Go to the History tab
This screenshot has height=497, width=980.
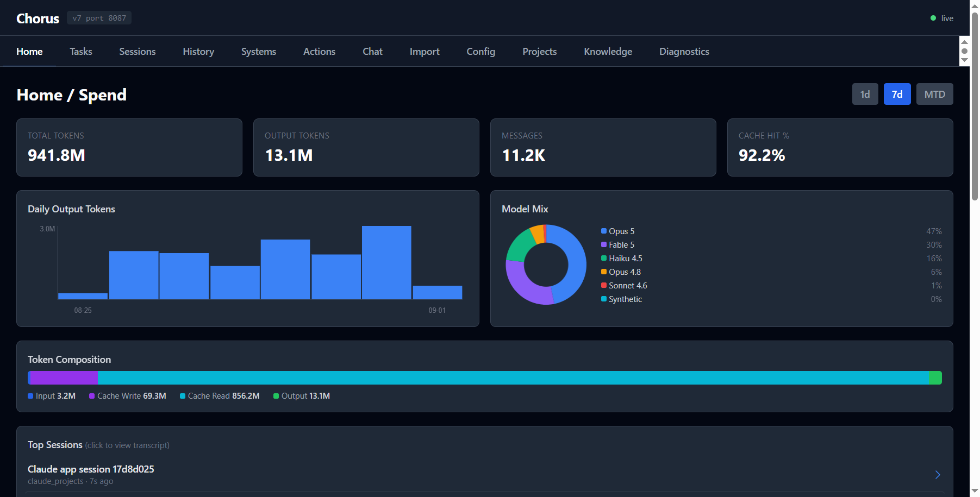point(198,52)
